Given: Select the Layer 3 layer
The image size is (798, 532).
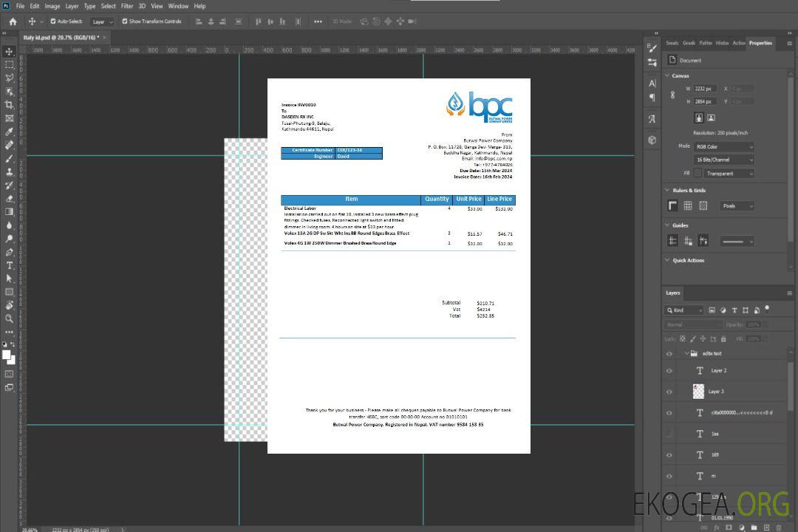Looking at the screenshot, I should [x=717, y=392].
